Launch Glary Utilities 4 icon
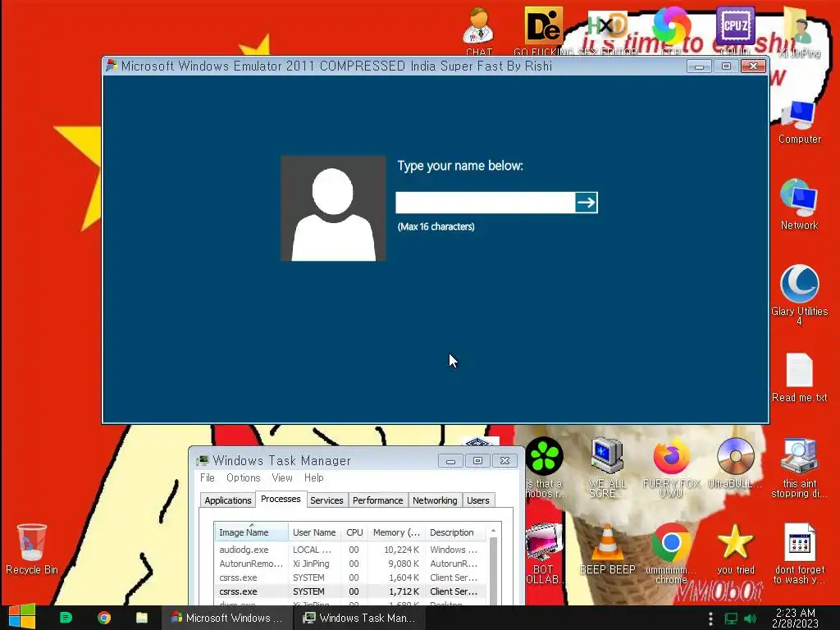The height and width of the screenshot is (630, 840). click(799, 294)
